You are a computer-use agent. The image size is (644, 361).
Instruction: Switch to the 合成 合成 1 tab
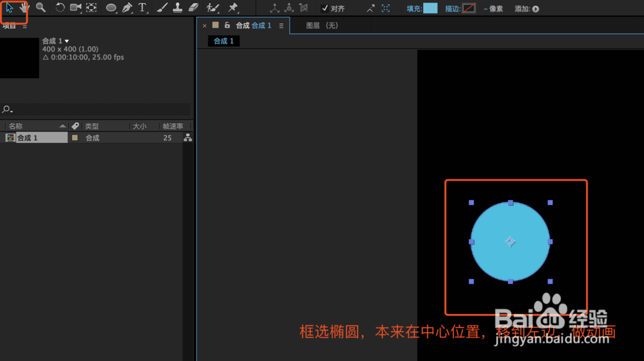[x=253, y=26]
